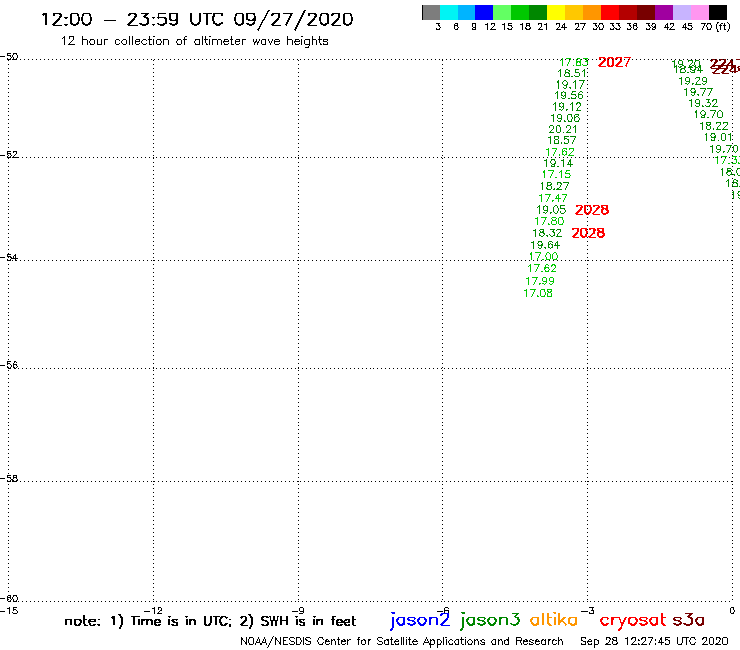Click the black swatch at legend end
Screen dimensions: 740x650
[x=717, y=12]
